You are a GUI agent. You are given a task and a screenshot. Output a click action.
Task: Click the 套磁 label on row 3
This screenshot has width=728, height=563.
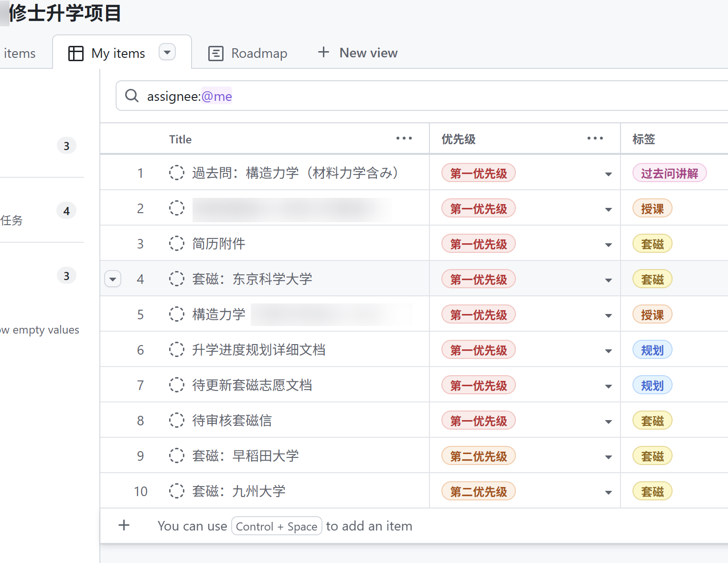point(652,244)
